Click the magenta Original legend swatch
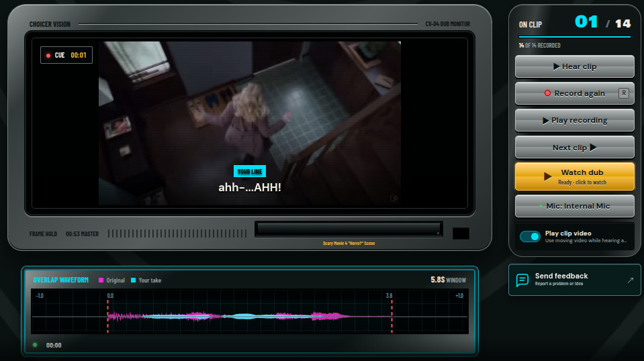This screenshot has width=644, height=361. coord(101,280)
